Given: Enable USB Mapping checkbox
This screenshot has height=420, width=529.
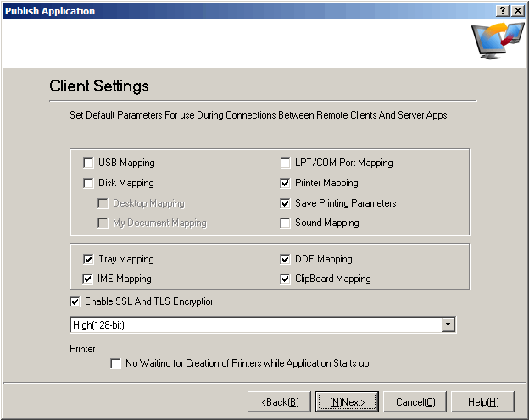Looking at the screenshot, I should [x=89, y=163].
